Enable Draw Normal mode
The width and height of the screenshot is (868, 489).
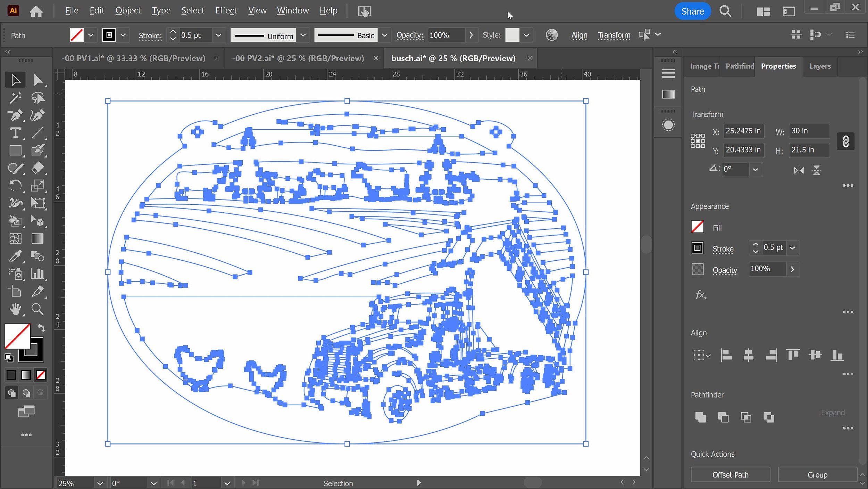tap(11, 393)
